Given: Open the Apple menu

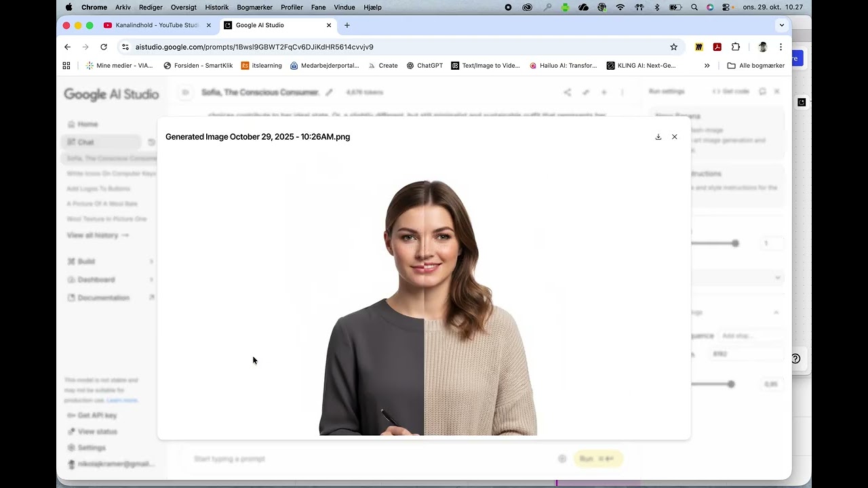Looking at the screenshot, I should point(68,7).
